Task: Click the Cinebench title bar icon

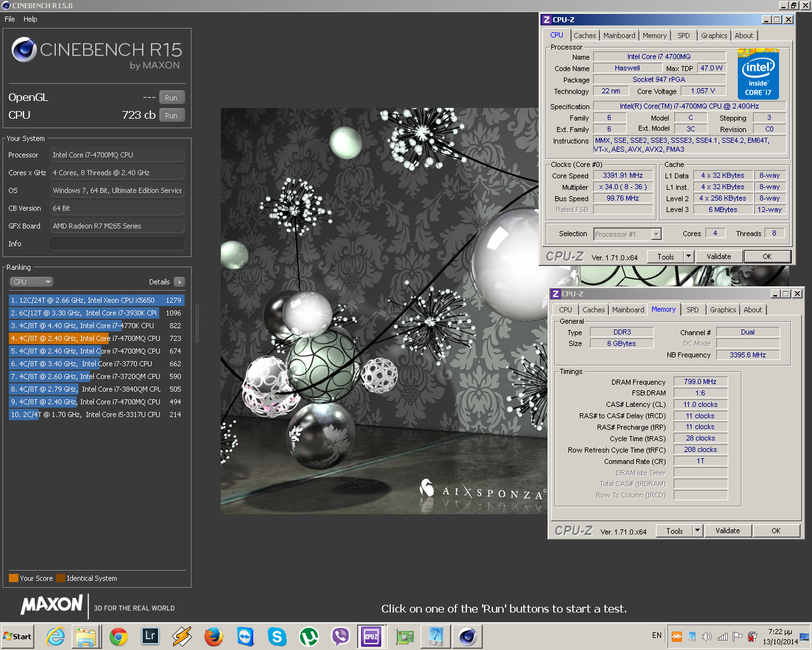Action: 6,6
